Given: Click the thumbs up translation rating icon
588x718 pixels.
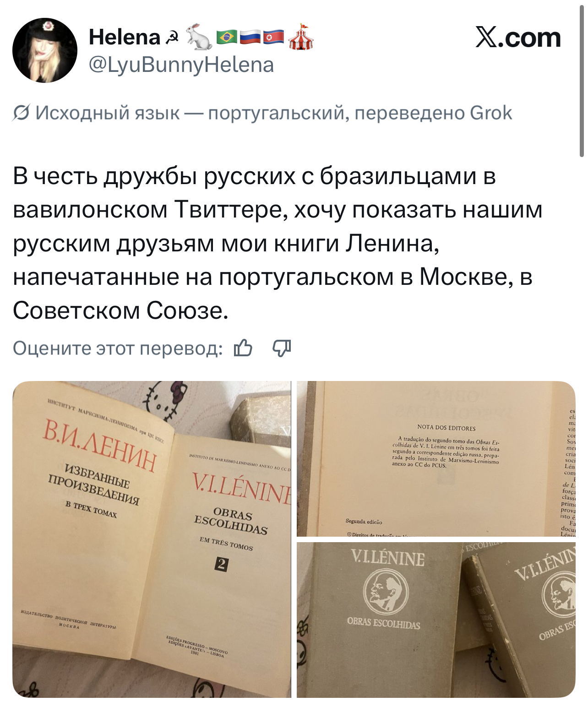Looking at the screenshot, I should tap(243, 348).
